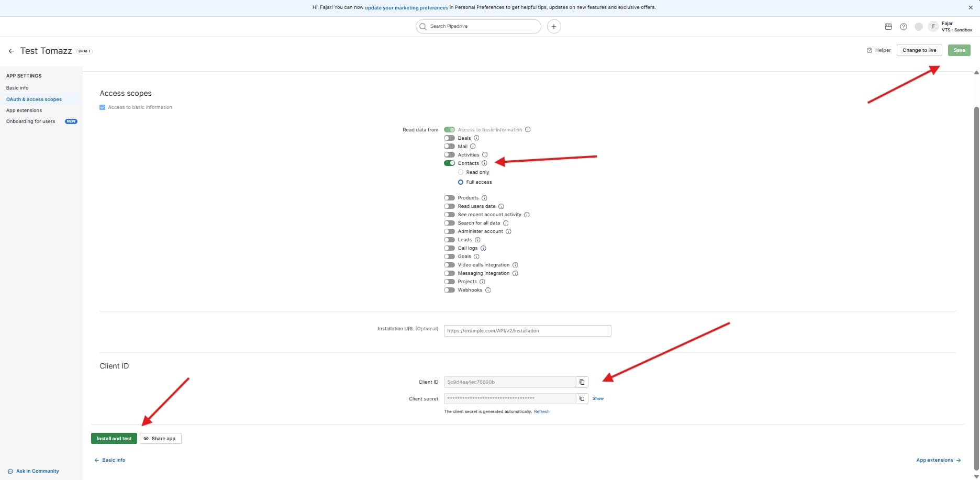The height and width of the screenshot is (480, 980).
Task: Click Change to live
Action: tap(919, 50)
